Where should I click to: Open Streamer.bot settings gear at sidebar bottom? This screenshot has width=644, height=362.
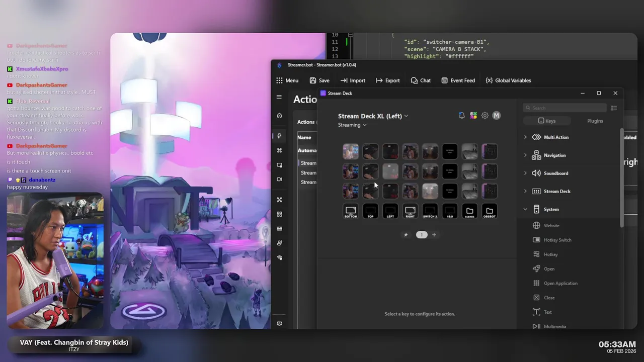pyautogui.click(x=279, y=323)
